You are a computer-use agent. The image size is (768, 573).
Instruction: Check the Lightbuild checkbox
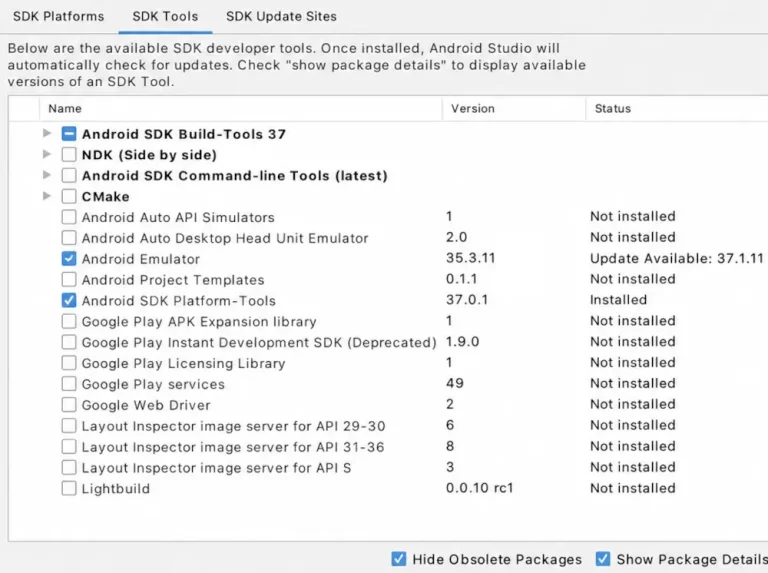(69, 488)
